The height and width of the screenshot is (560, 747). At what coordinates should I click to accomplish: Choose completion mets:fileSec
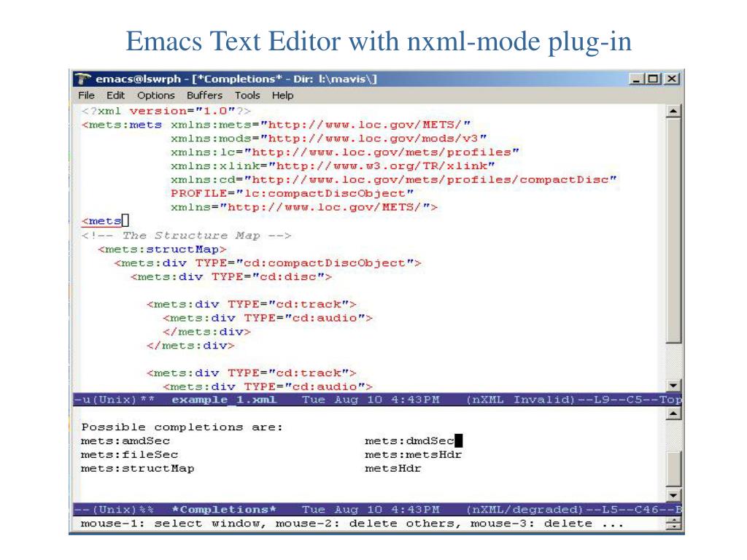(x=130, y=455)
